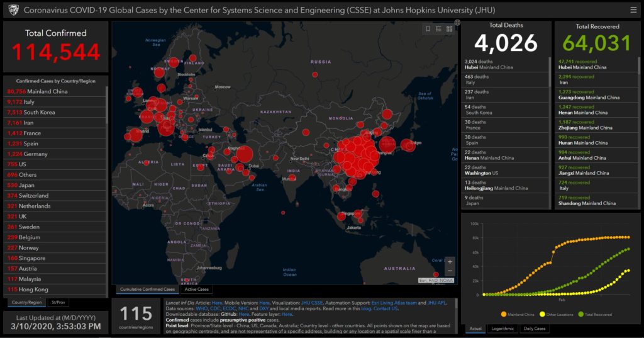Click the large case circle over Iran
This screenshot has width=644, height=338.
(x=245, y=155)
